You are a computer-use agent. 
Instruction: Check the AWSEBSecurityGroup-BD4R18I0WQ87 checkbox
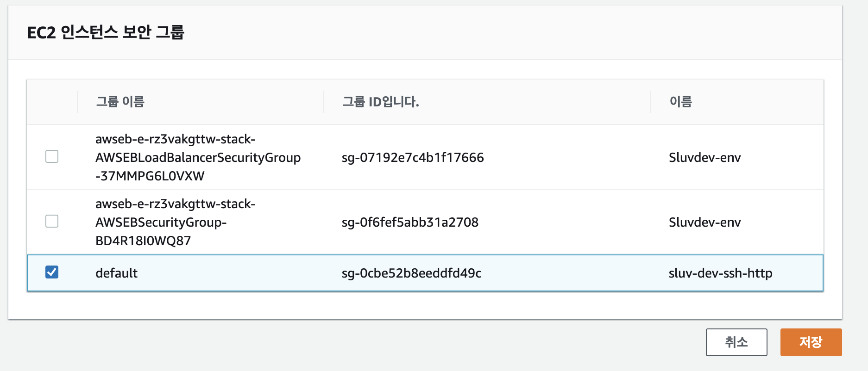point(52,222)
